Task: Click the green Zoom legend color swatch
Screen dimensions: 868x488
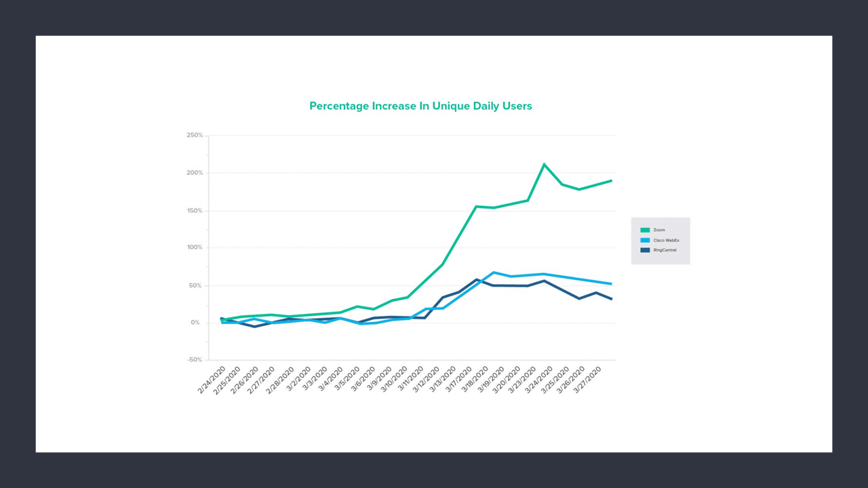Action: point(645,230)
